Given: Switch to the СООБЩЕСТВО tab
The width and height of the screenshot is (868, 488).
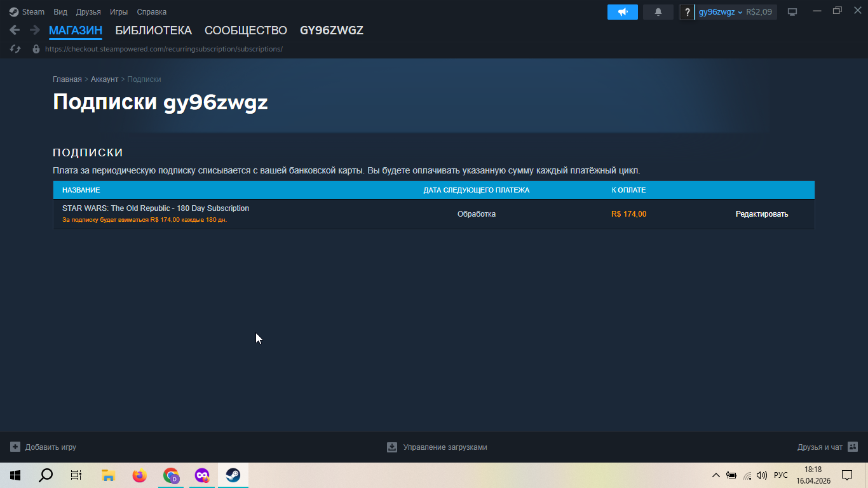Looking at the screenshot, I should tap(246, 30).
